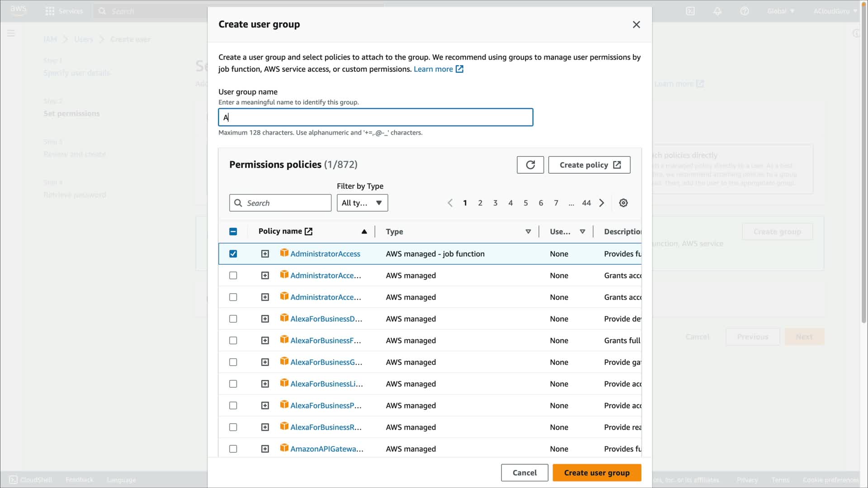Click the refresh policies icon button

pos(530,165)
